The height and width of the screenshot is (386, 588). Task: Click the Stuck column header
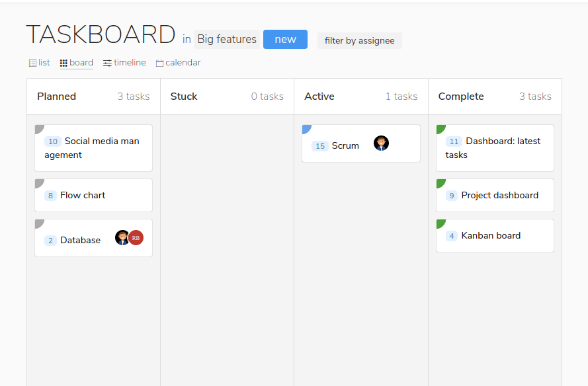[x=227, y=96]
